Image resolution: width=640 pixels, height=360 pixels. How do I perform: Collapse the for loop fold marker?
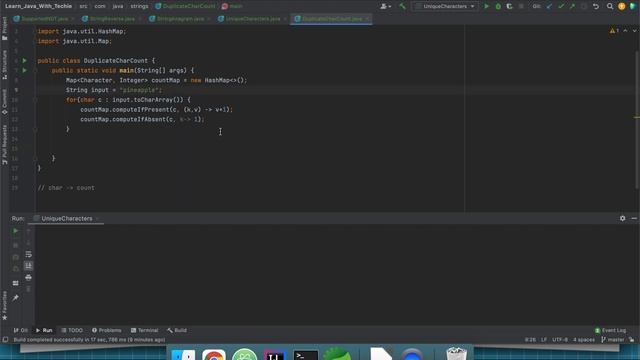pyautogui.click(x=36, y=100)
